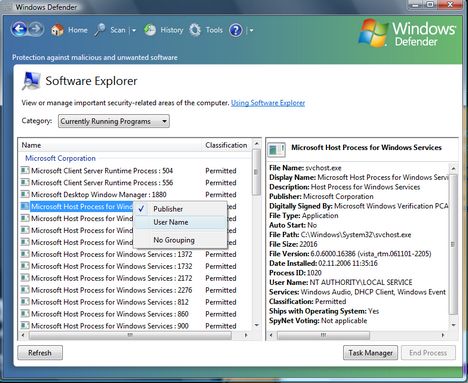Open History clock icon

click(150, 30)
